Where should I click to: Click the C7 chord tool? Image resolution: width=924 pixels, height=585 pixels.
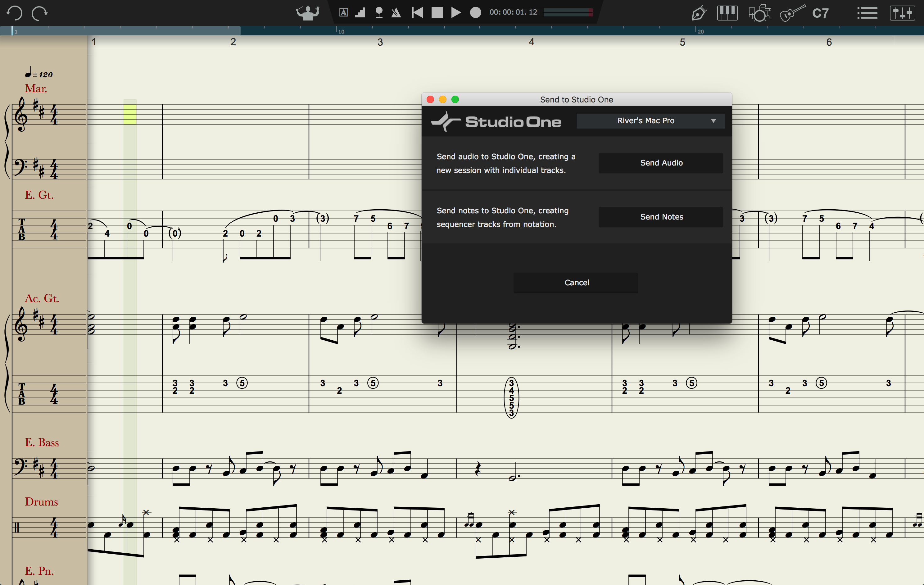(x=820, y=13)
